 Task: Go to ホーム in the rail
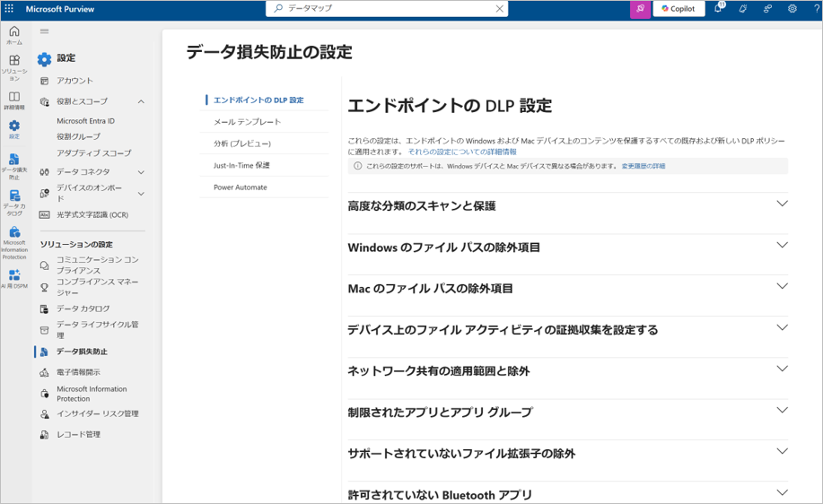click(x=14, y=35)
